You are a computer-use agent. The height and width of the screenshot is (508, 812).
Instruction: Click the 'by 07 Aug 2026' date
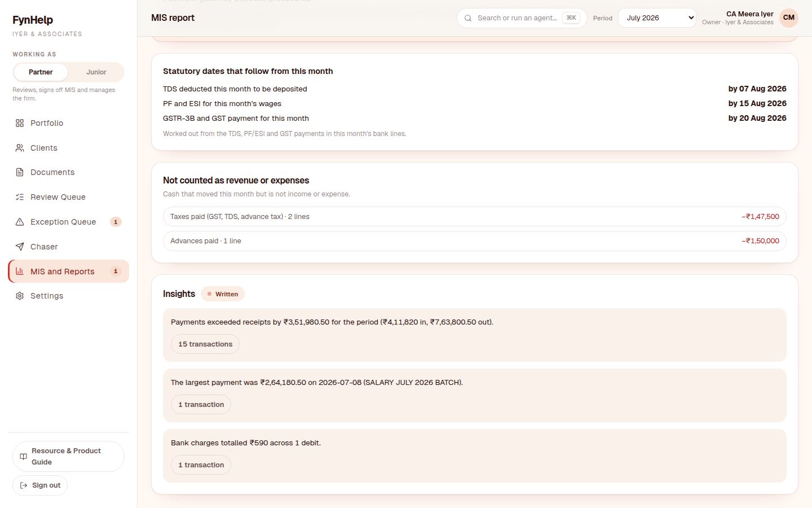point(757,89)
